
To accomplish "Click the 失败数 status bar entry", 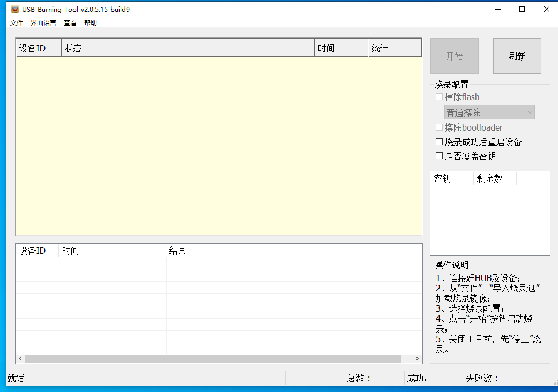I will pyautogui.click(x=482, y=378).
